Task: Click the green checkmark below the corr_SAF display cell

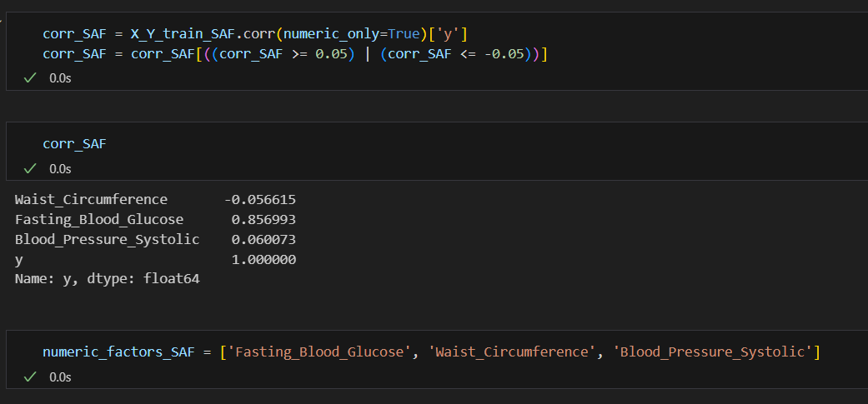Action: pos(30,168)
